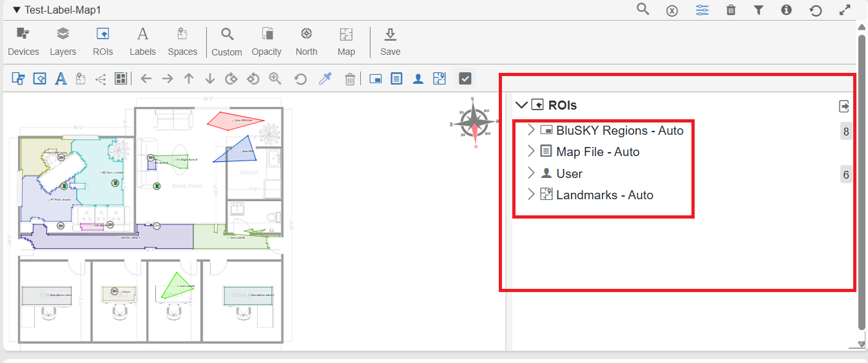Image resolution: width=868 pixels, height=363 pixels.
Task: Click the Custom zoom tool
Action: point(227,42)
